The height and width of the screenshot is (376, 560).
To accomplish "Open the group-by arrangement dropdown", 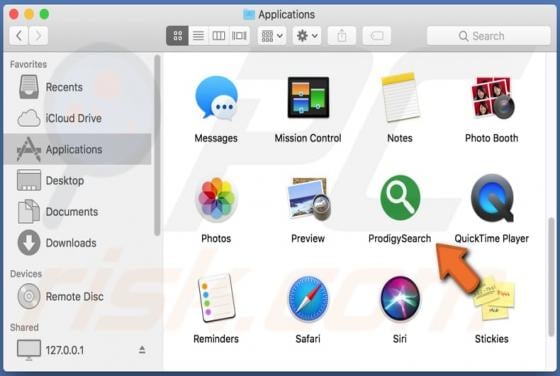I will pos(272,36).
